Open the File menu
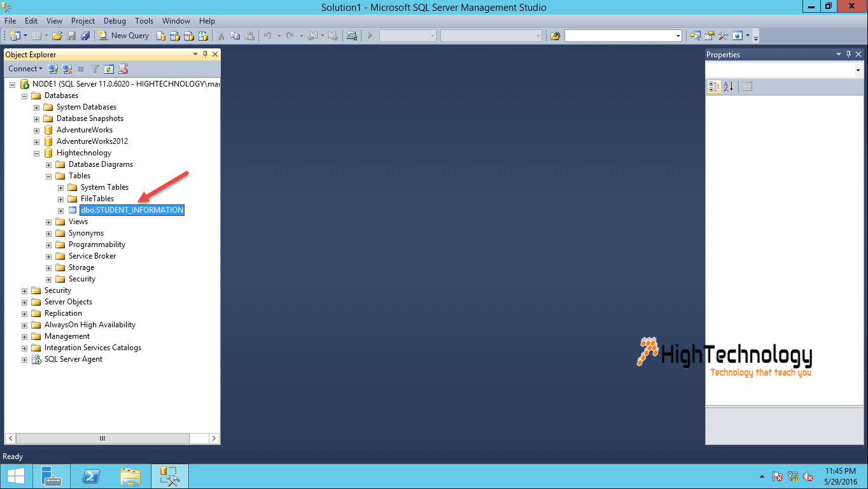This screenshot has width=868, height=489. (10, 21)
